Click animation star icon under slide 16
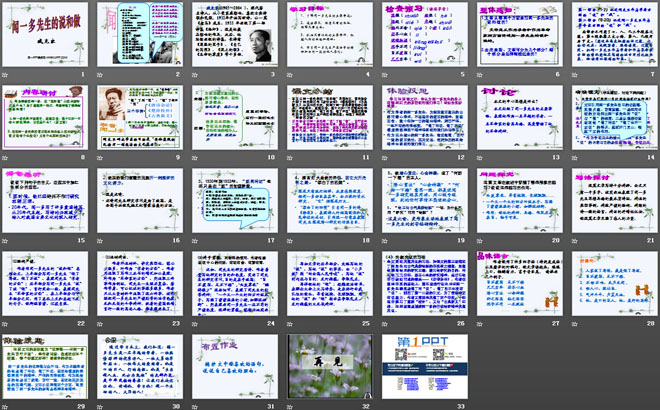This screenshot has width=660, height=410. [x=100, y=240]
